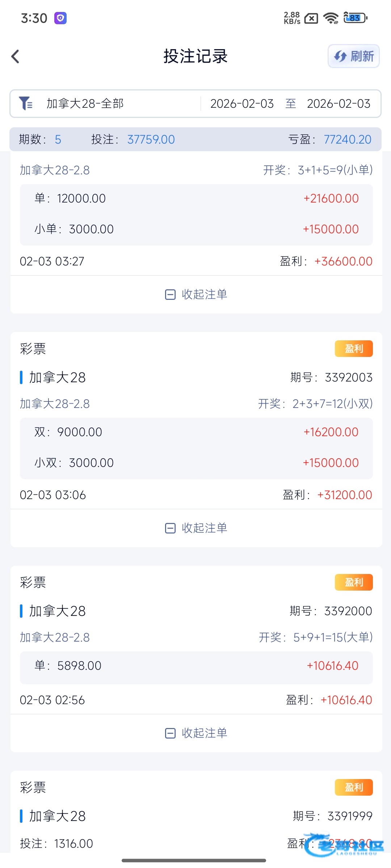The width and height of the screenshot is (391, 868).
Task: Collapse bet slip for 03:27 record
Action: click(196, 294)
